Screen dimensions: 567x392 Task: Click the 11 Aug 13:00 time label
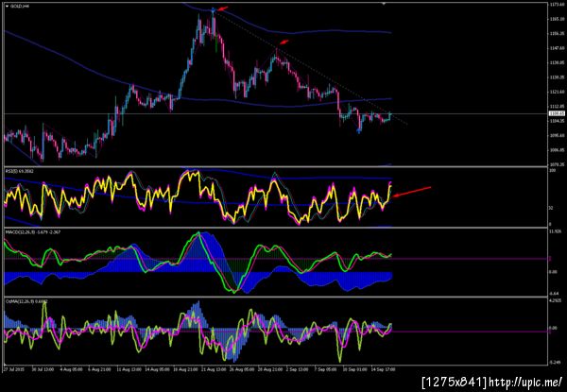(128, 370)
